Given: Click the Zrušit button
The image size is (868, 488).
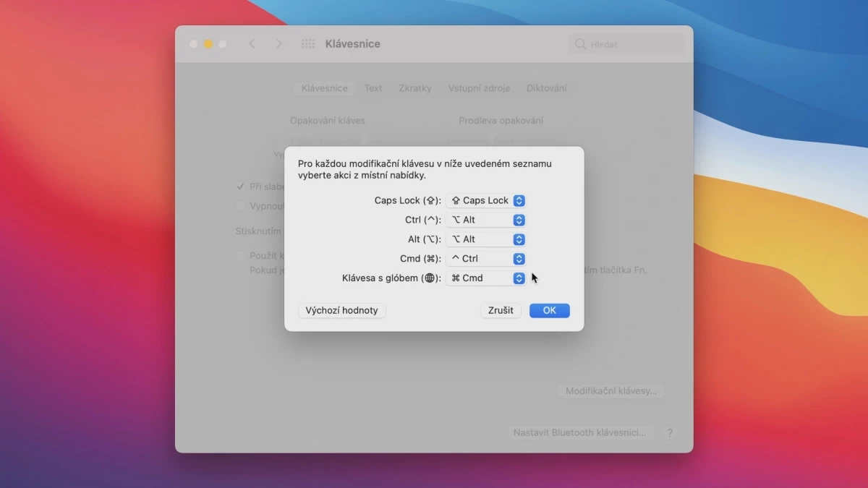Looking at the screenshot, I should [501, 310].
